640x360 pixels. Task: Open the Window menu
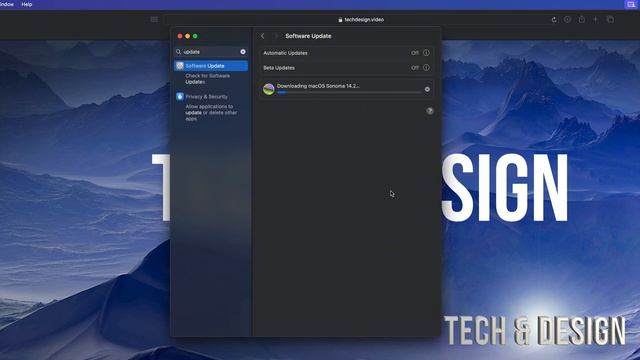coord(7,4)
